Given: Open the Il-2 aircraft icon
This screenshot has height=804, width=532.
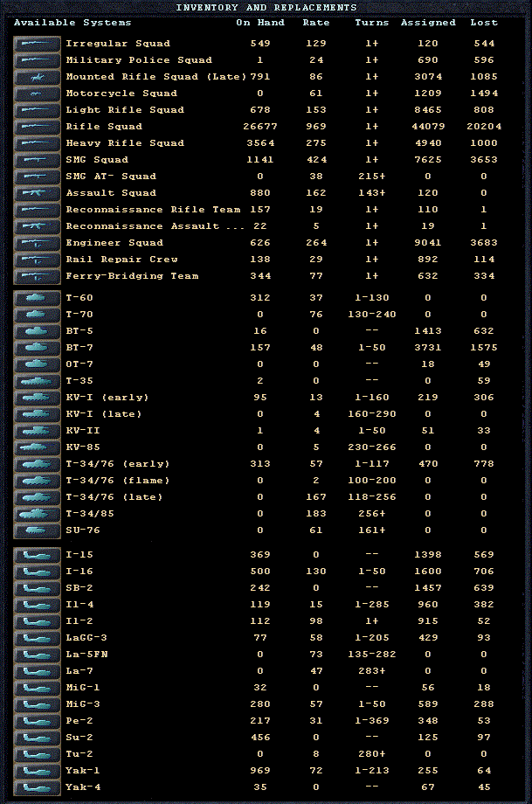Looking at the screenshot, I should tap(37, 621).
